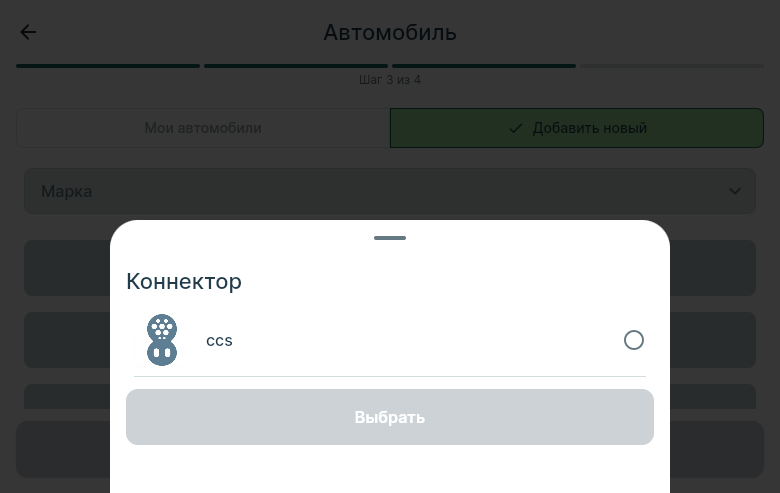Go back using the arrow icon
The width and height of the screenshot is (780, 493).
coord(28,32)
